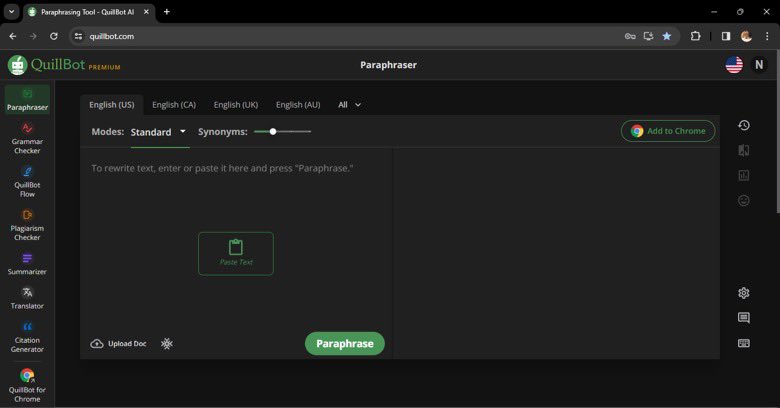
Task: Open the statistics chart icon
Action: tap(744, 175)
